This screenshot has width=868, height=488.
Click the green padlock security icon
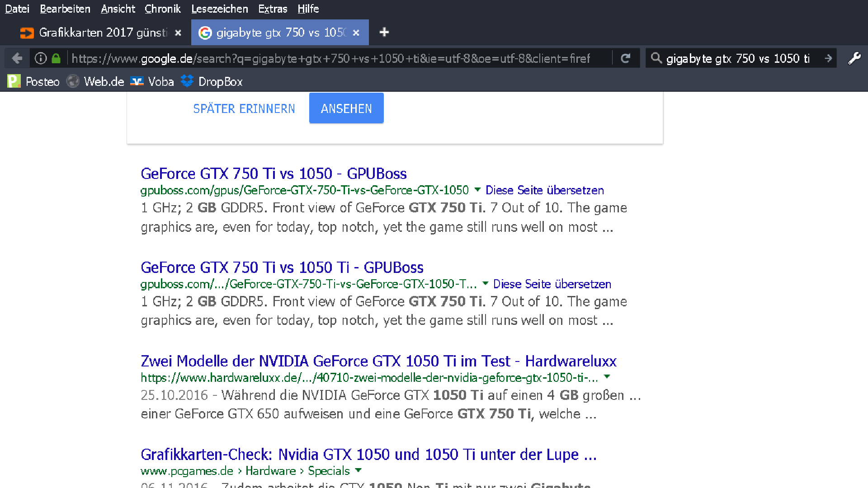click(56, 58)
